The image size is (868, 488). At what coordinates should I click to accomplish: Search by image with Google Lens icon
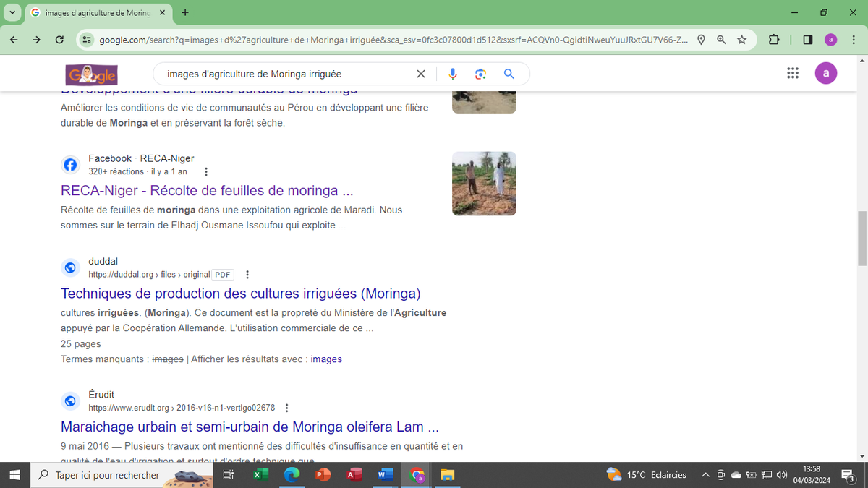480,74
